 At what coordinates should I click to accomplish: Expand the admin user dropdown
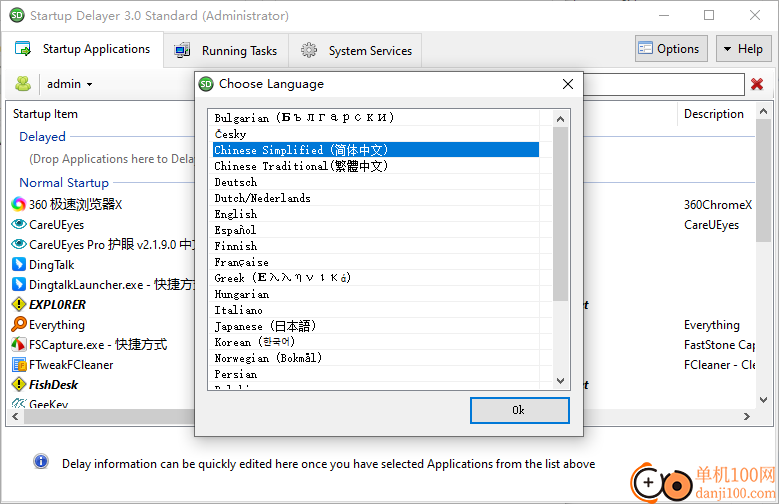coord(70,84)
